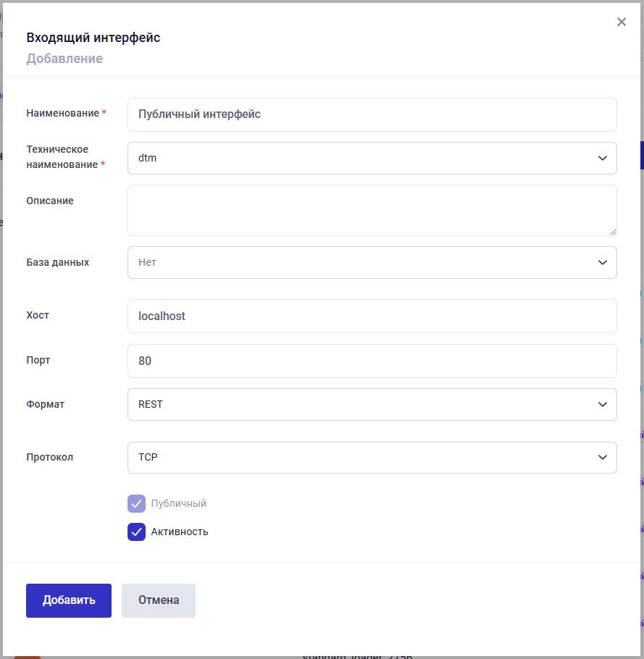Open the Техническое наименование dropdown showing dtm

(x=372, y=158)
